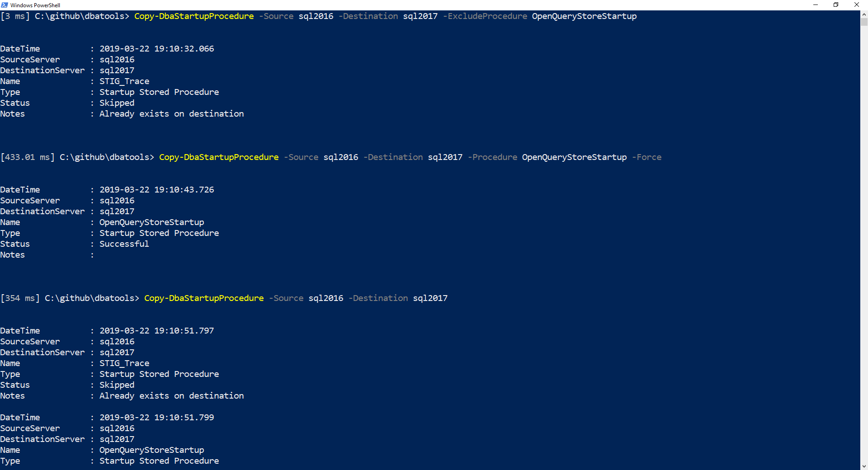Click the PowerShell icon in title bar
The height and width of the screenshot is (470, 868).
[x=5, y=5]
